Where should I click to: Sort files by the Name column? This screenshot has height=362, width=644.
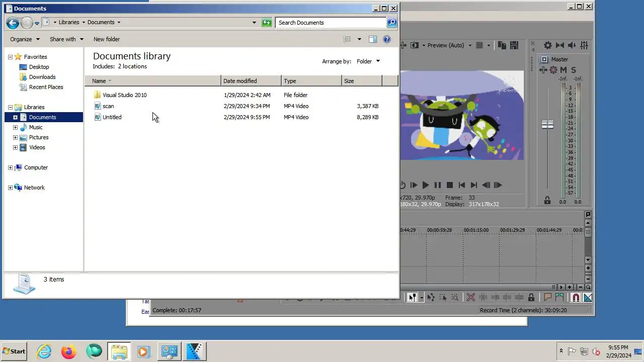153,81
